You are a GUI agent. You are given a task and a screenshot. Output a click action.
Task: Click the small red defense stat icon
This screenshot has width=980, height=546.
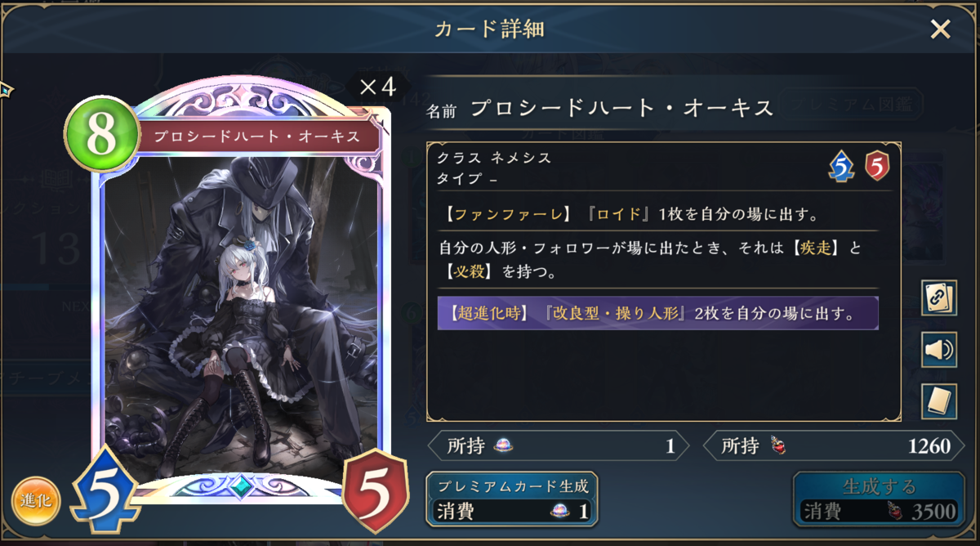click(876, 166)
